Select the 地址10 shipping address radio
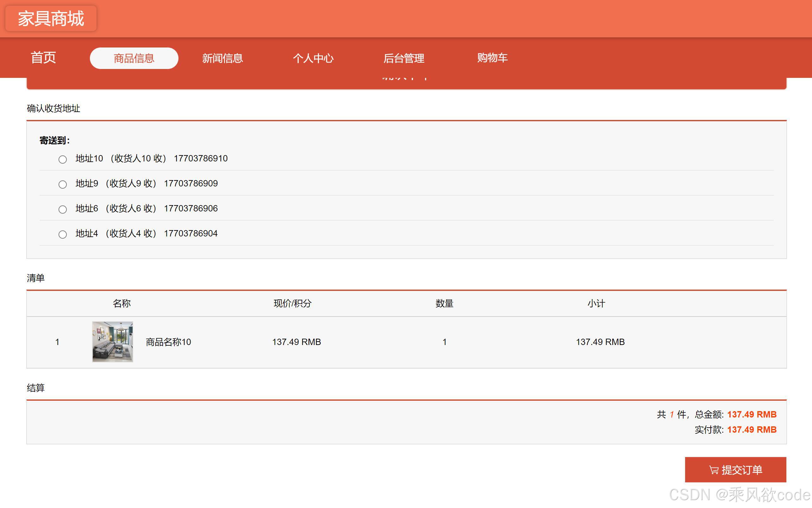The image size is (812, 508). [x=62, y=159]
